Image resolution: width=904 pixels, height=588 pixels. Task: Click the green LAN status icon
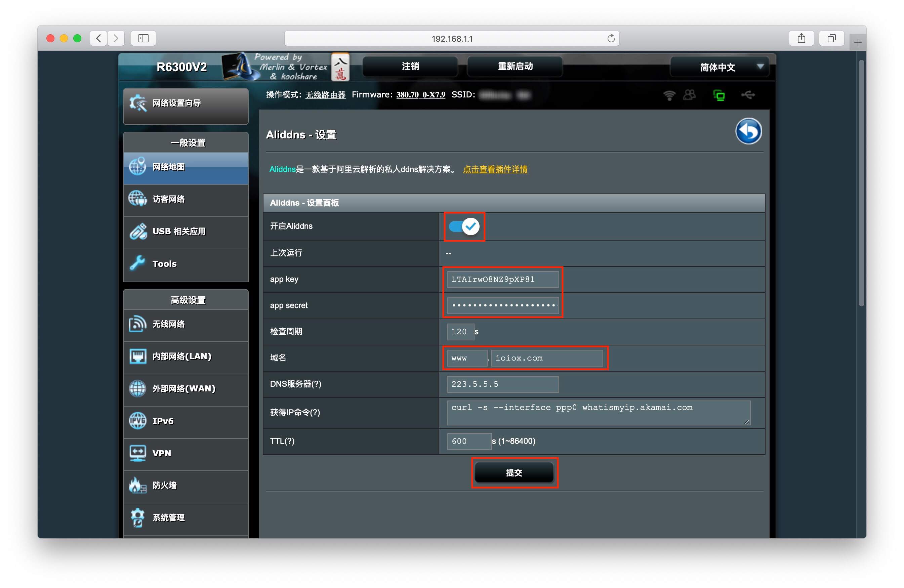718,95
